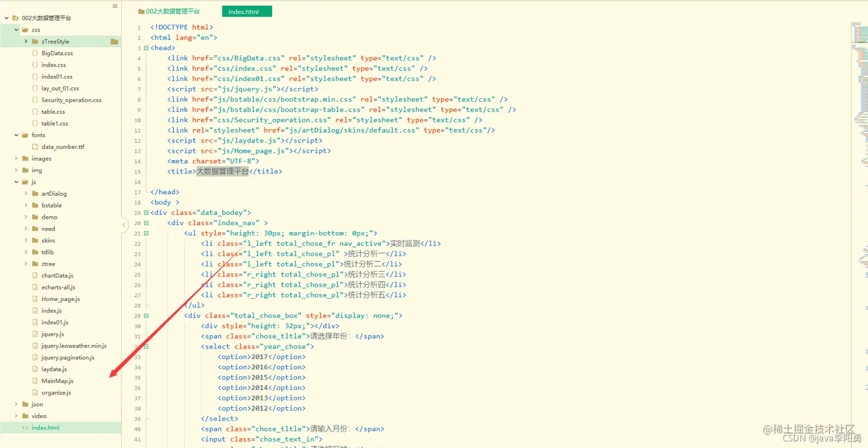Screen dimensions: 868x448
Task: Collapse the fonts folder chevron
Action: tap(16, 135)
